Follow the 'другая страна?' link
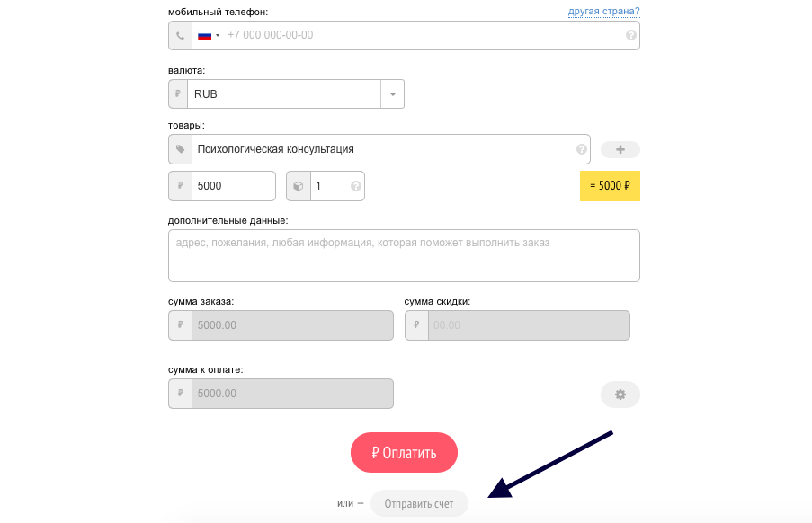The width and height of the screenshot is (812, 523). tap(603, 11)
